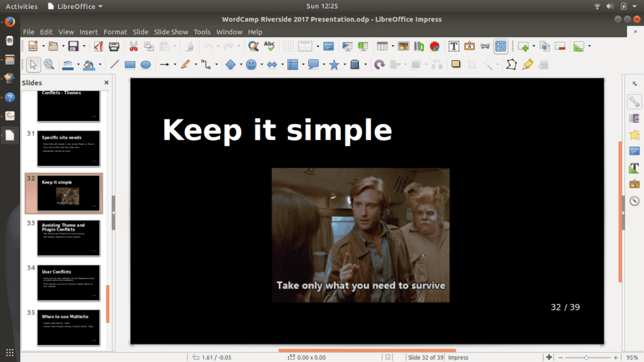
Task: Click Fit Slide to Window button
Action: 548,358
